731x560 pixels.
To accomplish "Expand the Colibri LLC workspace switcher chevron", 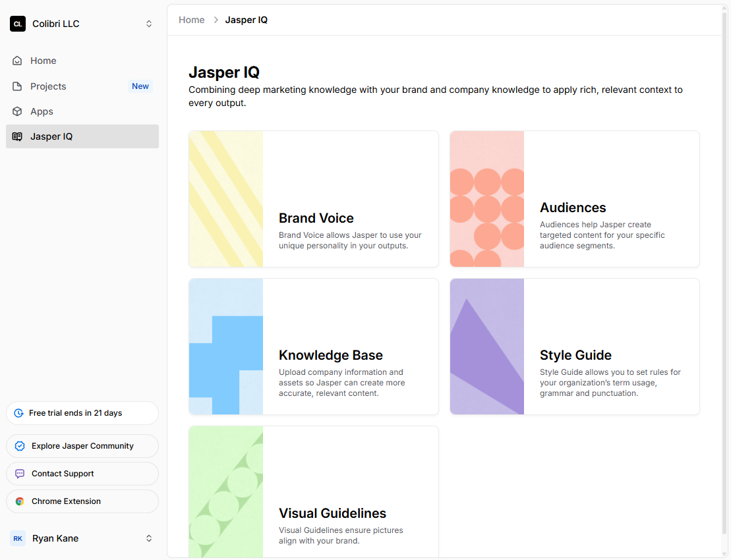I will pyautogui.click(x=149, y=24).
